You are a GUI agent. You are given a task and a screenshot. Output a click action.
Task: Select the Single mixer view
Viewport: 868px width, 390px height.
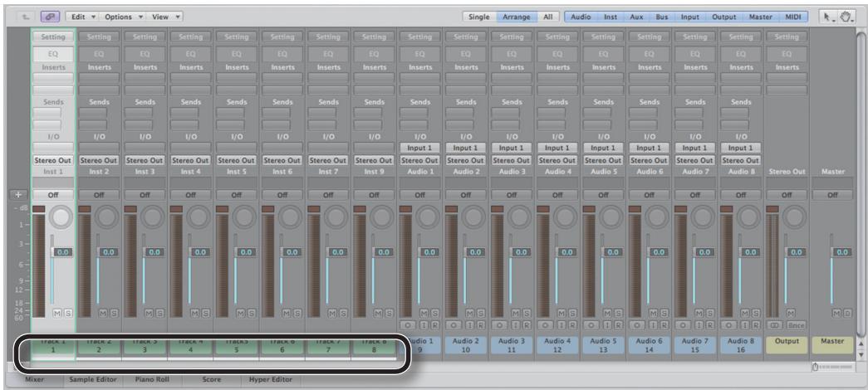click(x=478, y=17)
